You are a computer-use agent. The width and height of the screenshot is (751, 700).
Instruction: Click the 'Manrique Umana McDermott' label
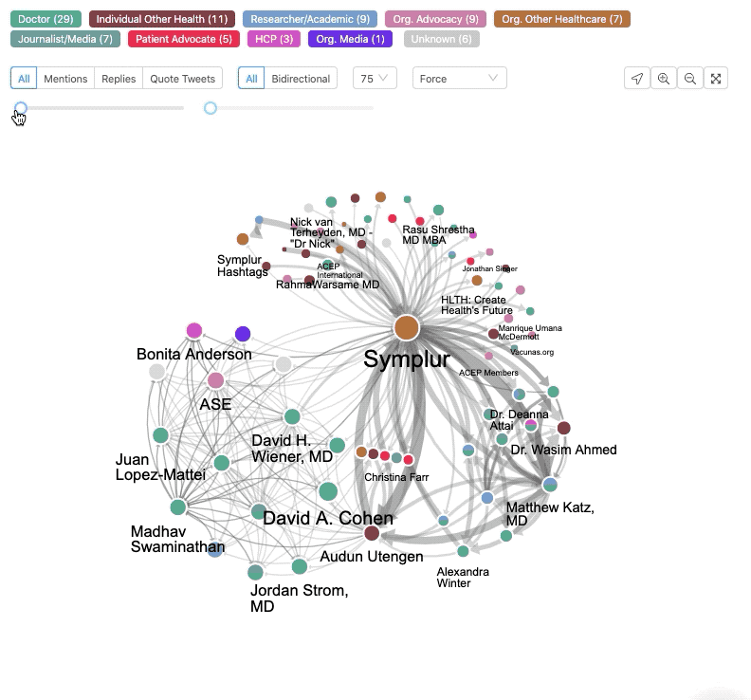coord(530,332)
